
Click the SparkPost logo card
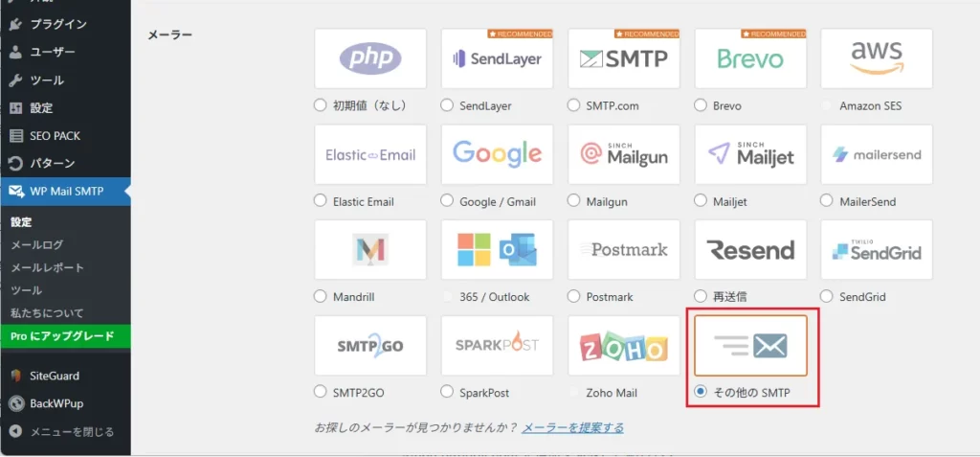point(498,345)
